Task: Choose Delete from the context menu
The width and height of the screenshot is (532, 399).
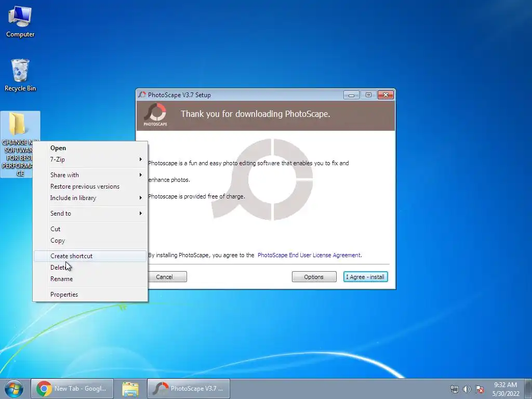Action: click(x=90, y=268)
